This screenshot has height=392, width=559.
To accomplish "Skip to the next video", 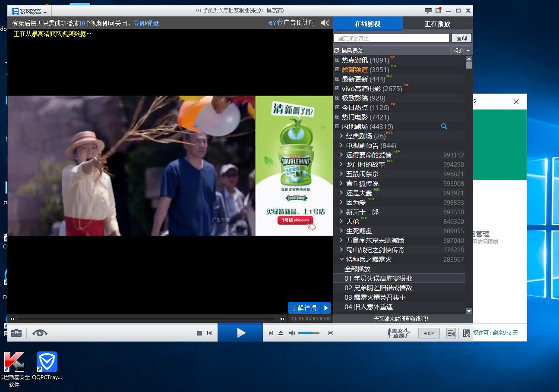I will click(x=271, y=333).
